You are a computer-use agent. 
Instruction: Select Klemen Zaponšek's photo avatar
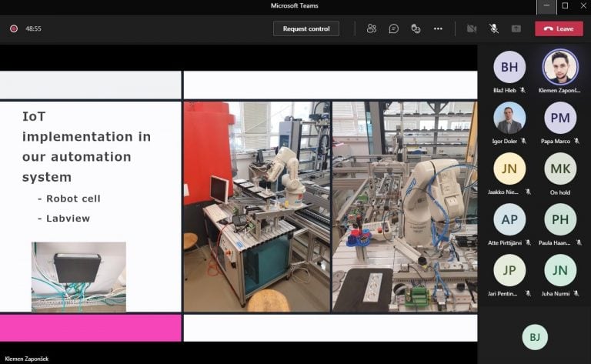[560, 67]
